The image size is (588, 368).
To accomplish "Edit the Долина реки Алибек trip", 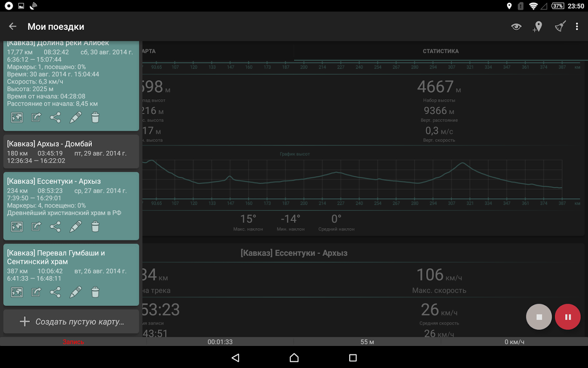I will 76,118.
